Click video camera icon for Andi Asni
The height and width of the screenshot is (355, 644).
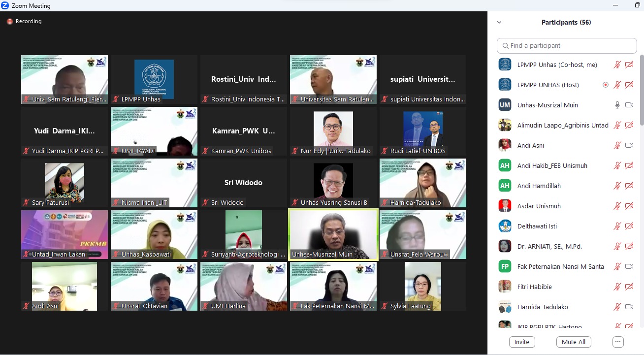click(x=629, y=145)
